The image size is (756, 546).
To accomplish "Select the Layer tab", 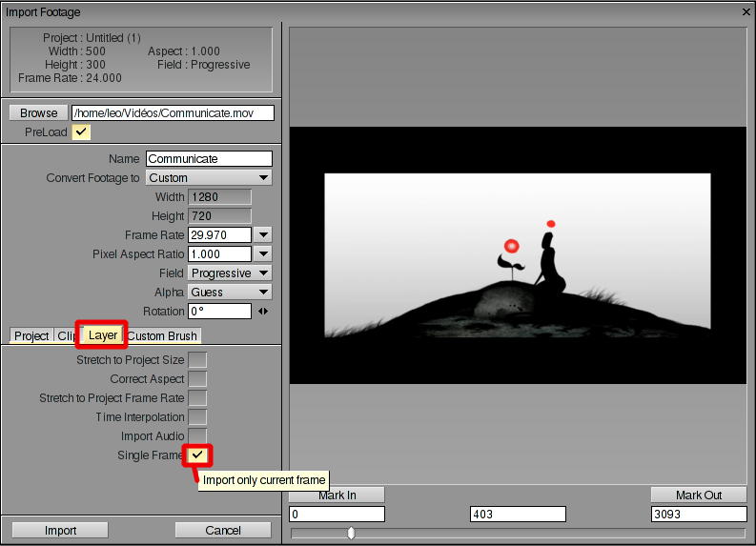I will tap(103, 334).
